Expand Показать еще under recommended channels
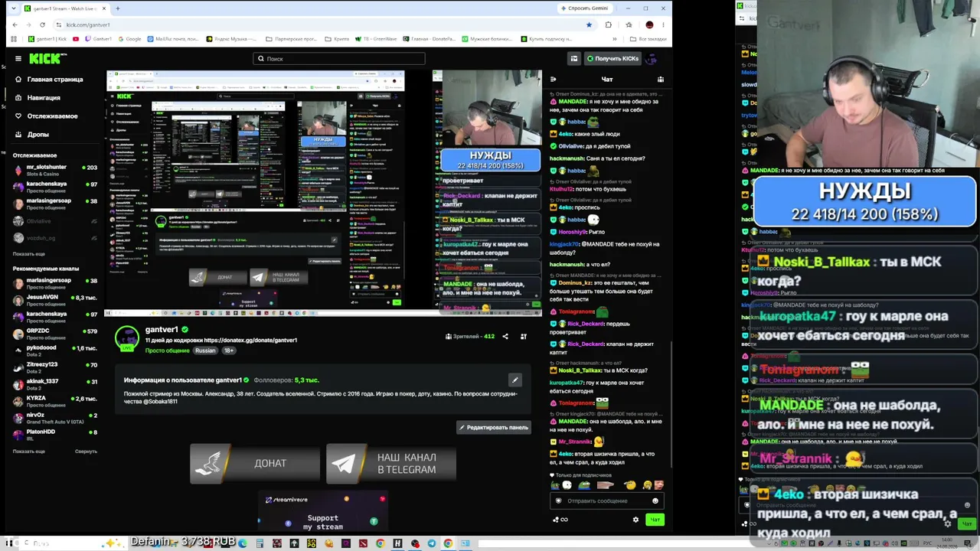 point(29,451)
